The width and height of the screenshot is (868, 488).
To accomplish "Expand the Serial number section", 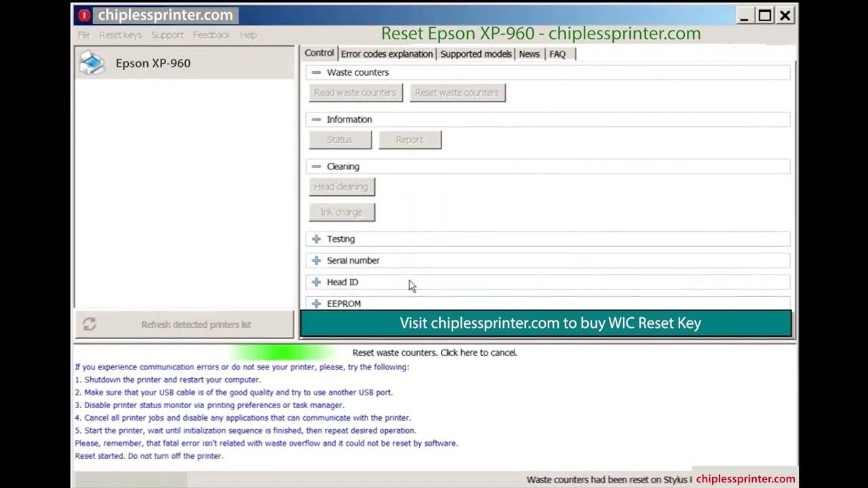I will (316, 261).
